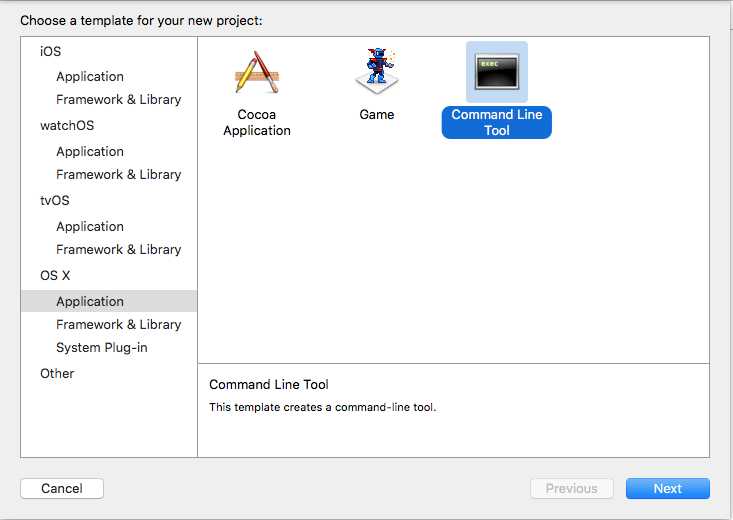
Task: Open OS X Framework & Library templates
Action: 119,324
